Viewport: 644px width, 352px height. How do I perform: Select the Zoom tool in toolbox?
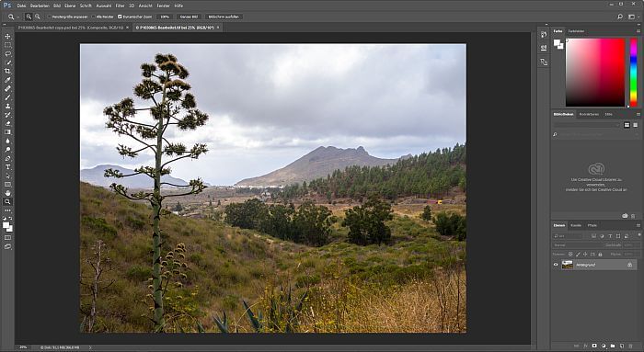coord(7,201)
